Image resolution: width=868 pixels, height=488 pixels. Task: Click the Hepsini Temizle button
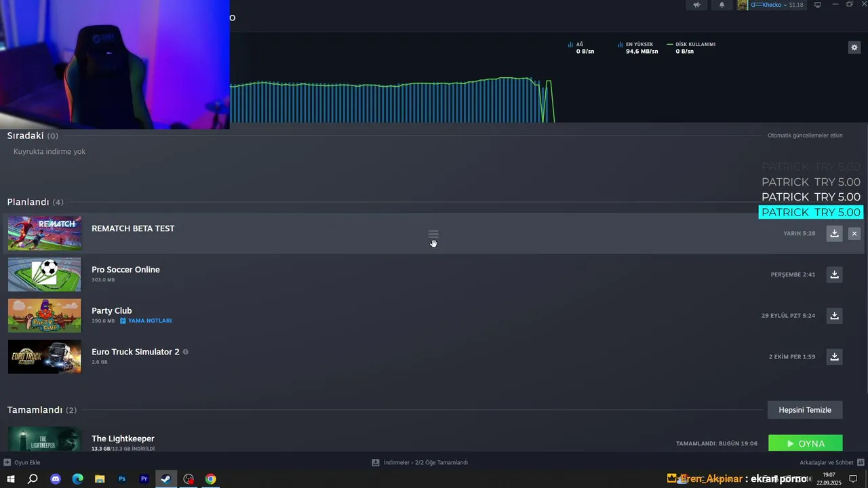[805, 409]
